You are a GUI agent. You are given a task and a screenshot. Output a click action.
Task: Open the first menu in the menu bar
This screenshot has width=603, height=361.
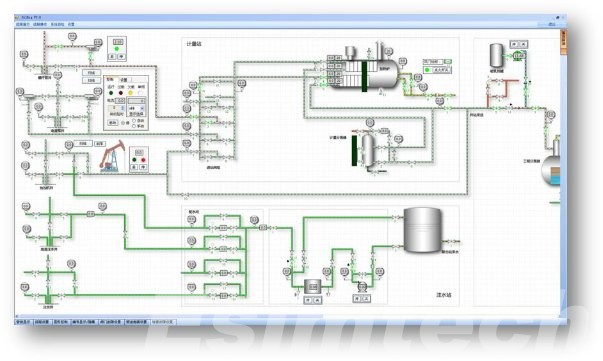(23, 24)
